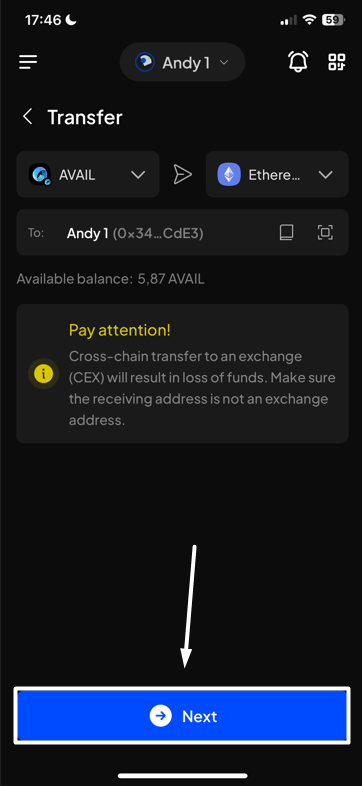
Task: Open the hamburger menu icon
Action: [28, 62]
